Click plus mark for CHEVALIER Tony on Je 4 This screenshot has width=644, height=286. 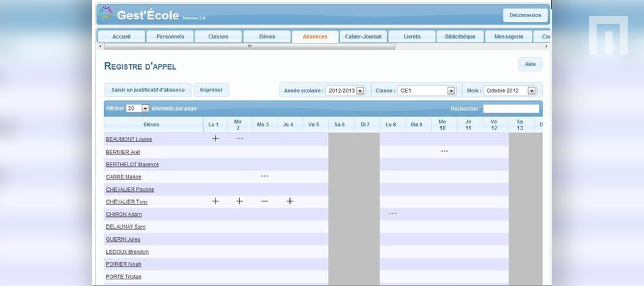(x=289, y=201)
